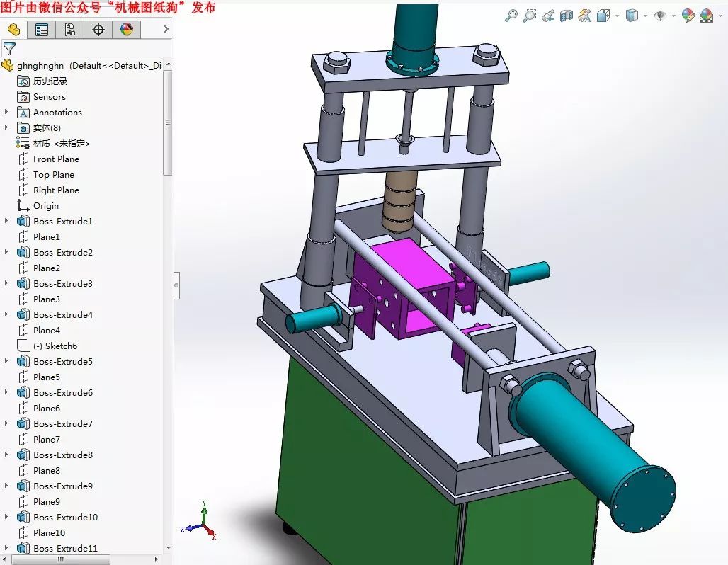Click the Edit Appearance color ball icon
The image size is (728, 565).
pyautogui.click(x=688, y=16)
